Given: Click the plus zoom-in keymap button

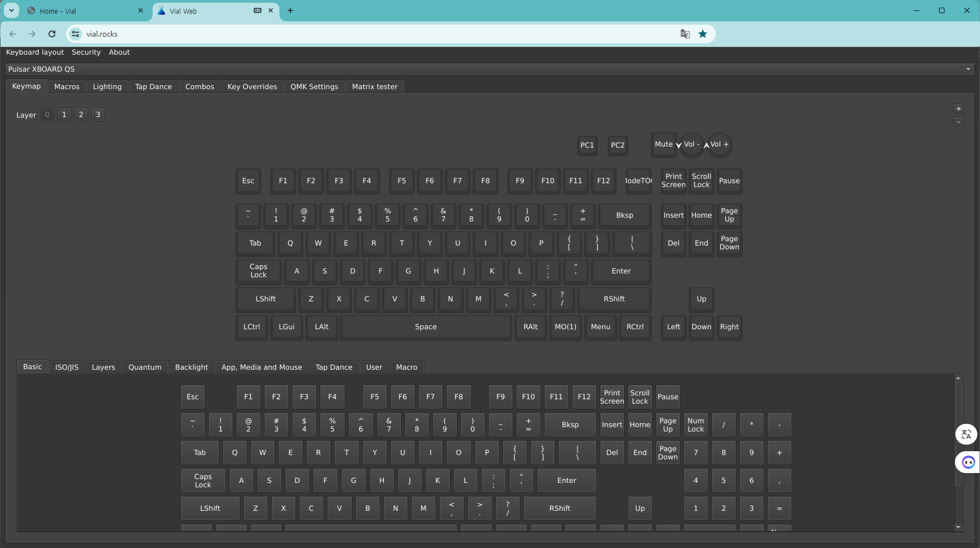Looking at the screenshot, I should tap(958, 109).
